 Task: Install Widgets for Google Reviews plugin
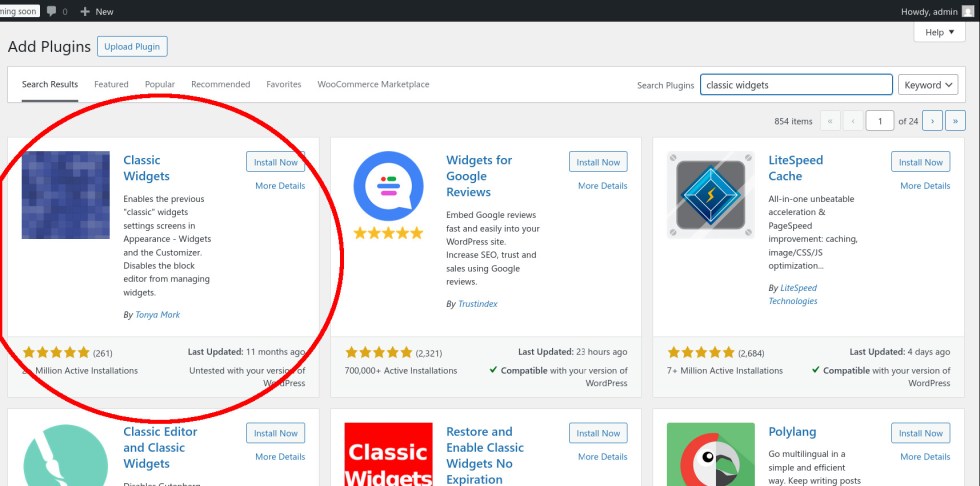tap(598, 162)
